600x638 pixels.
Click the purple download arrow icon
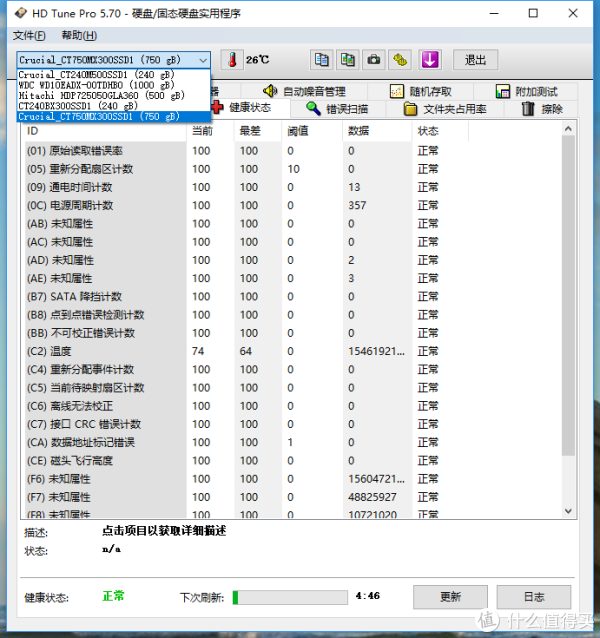pos(430,60)
